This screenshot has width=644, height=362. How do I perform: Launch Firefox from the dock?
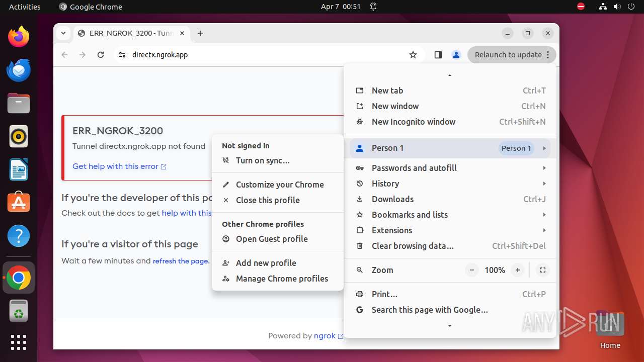tap(19, 37)
